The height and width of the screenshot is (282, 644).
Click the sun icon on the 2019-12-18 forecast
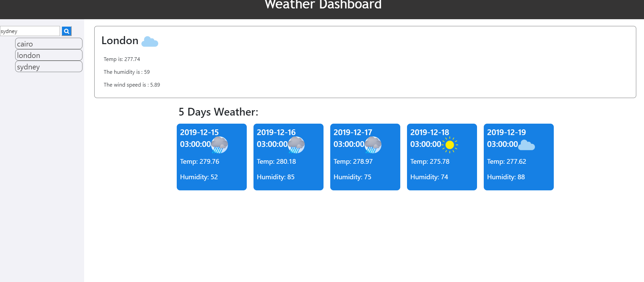(x=450, y=145)
